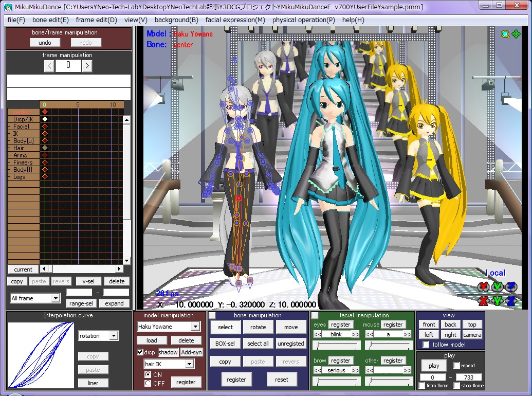Click the bone list scroll-up arrow
The image size is (532, 396).
pyautogui.click(x=126, y=120)
